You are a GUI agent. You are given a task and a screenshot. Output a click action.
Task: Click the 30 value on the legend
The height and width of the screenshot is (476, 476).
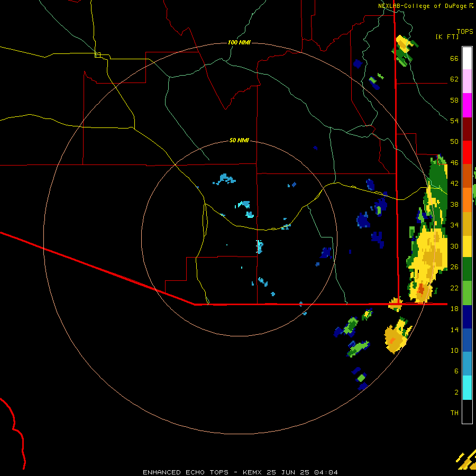pyautogui.click(x=454, y=246)
